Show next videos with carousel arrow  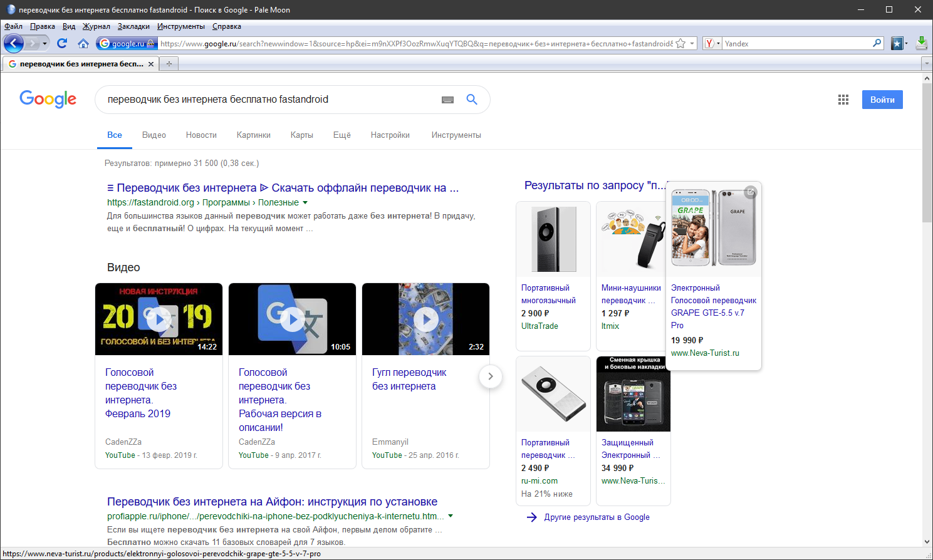[491, 376]
